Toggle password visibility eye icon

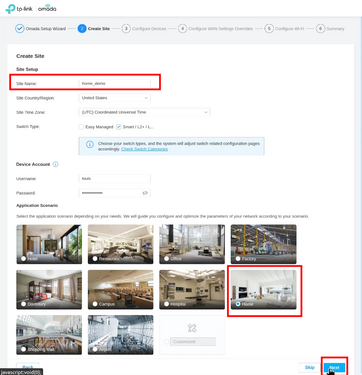[145, 193]
